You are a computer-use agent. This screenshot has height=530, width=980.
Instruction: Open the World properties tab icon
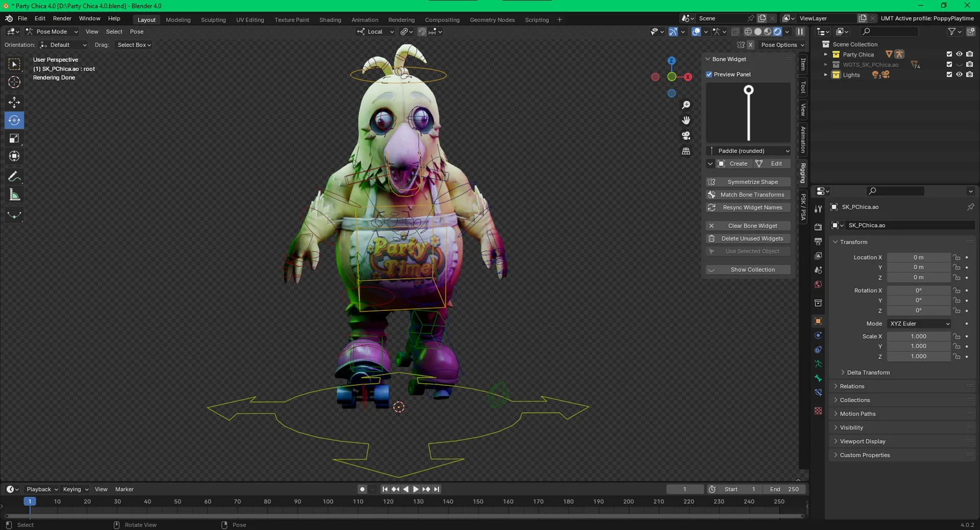pos(818,285)
